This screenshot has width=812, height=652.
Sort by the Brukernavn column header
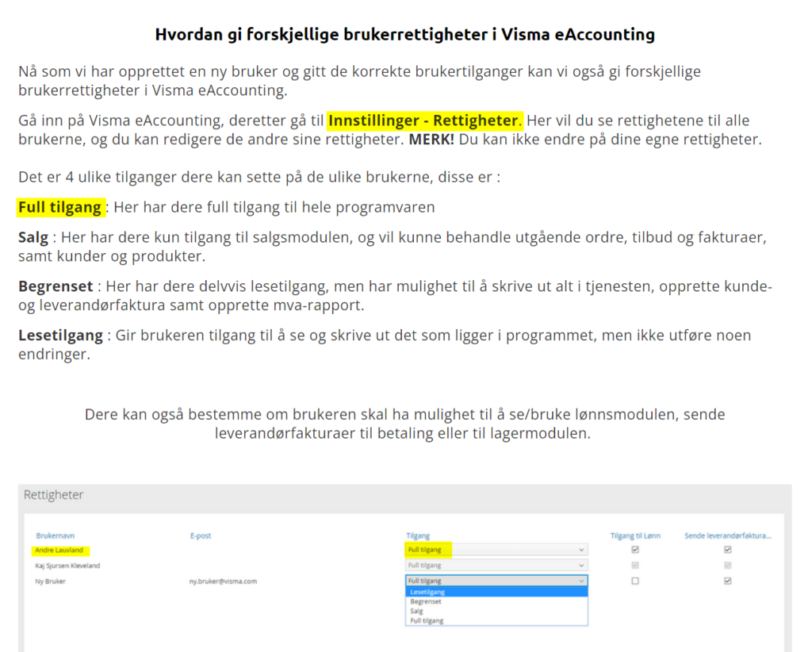point(55,536)
